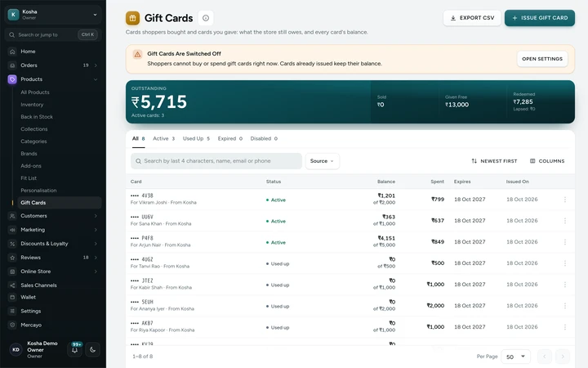Switch to the Disabled tab
Image resolution: width=588 pixels, height=368 pixels.
(x=264, y=138)
